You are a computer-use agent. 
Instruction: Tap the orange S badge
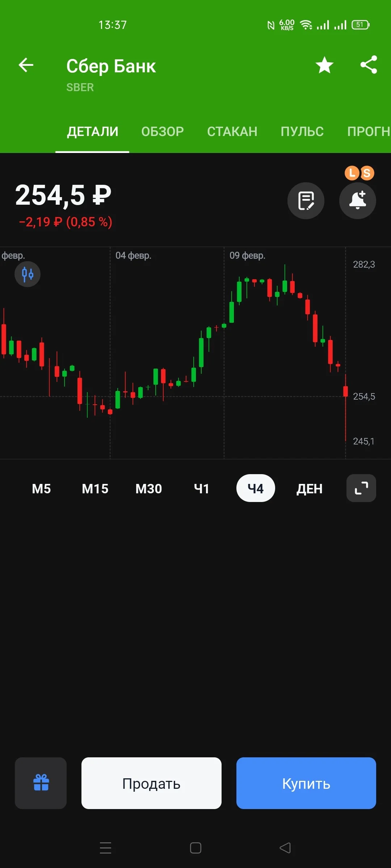click(x=367, y=173)
